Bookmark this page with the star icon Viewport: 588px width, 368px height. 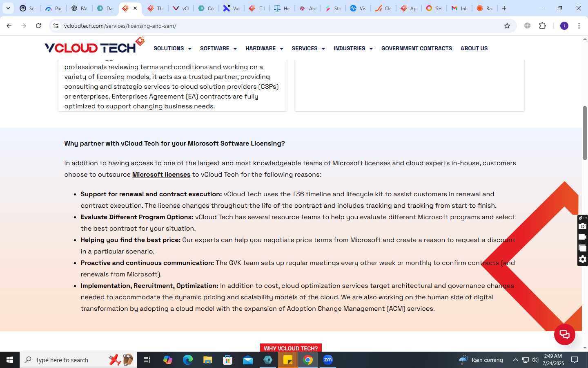[507, 26]
